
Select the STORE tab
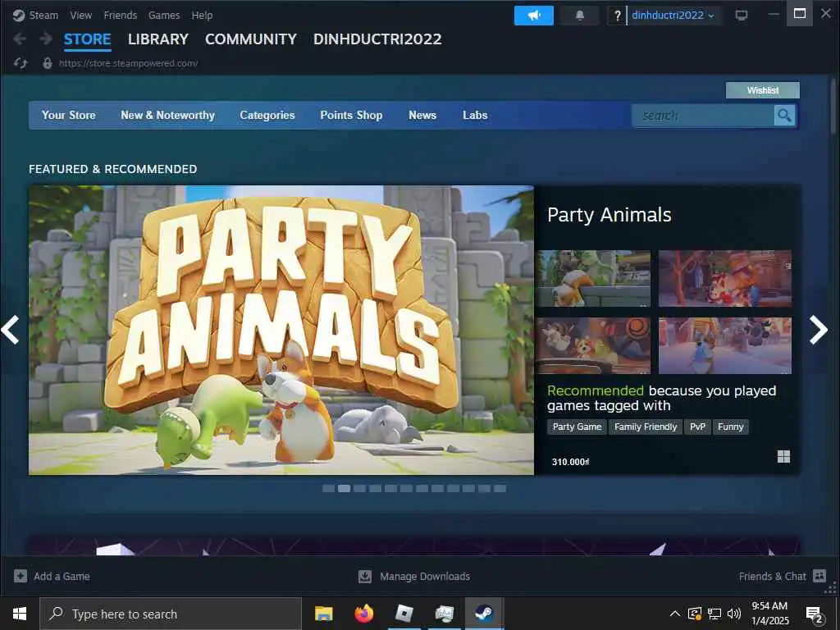(x=87, y=39)
